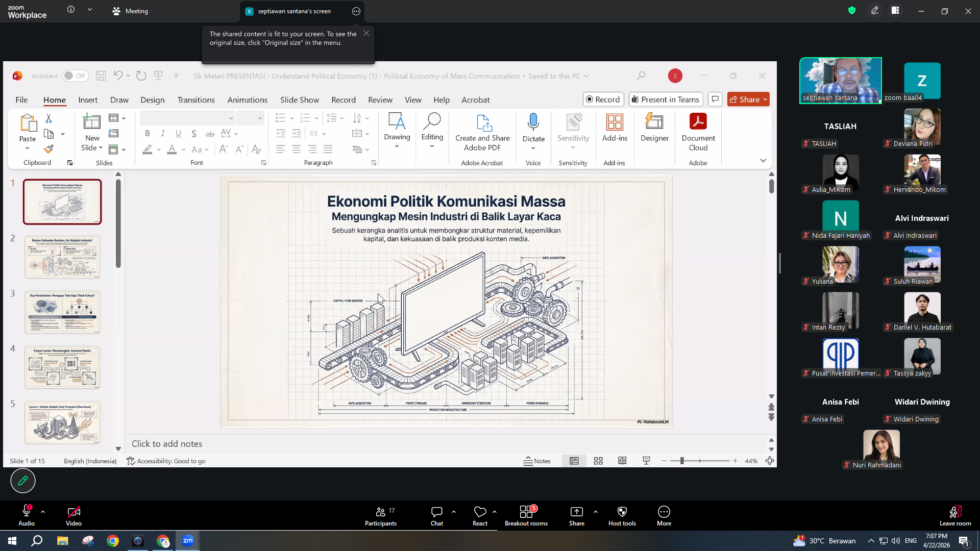Open the Animations ribbon tab

248,100
